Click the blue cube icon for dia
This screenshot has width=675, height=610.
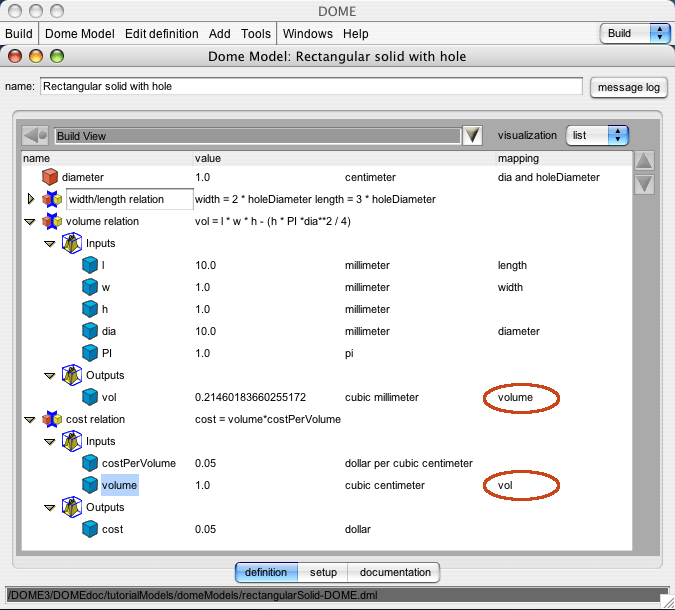click(90, 331)
